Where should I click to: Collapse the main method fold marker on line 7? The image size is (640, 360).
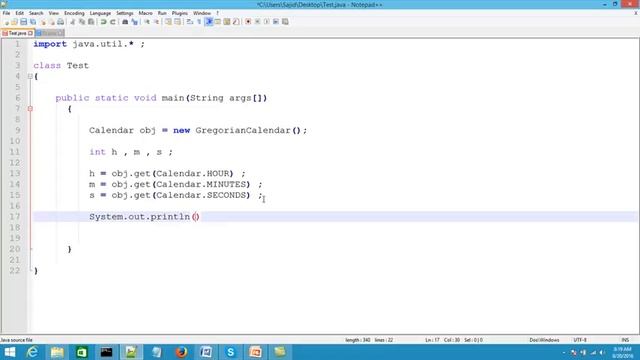pos(30,109)
